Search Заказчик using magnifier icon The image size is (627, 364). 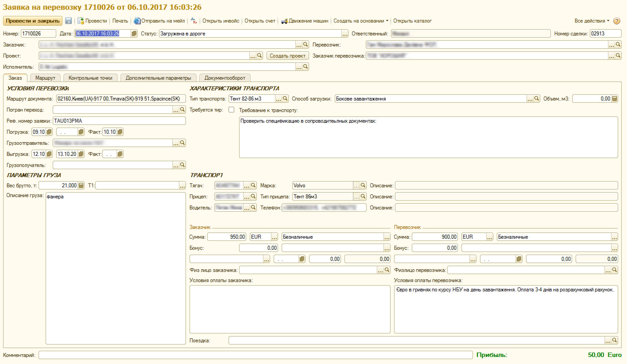[x=306, y=45]
